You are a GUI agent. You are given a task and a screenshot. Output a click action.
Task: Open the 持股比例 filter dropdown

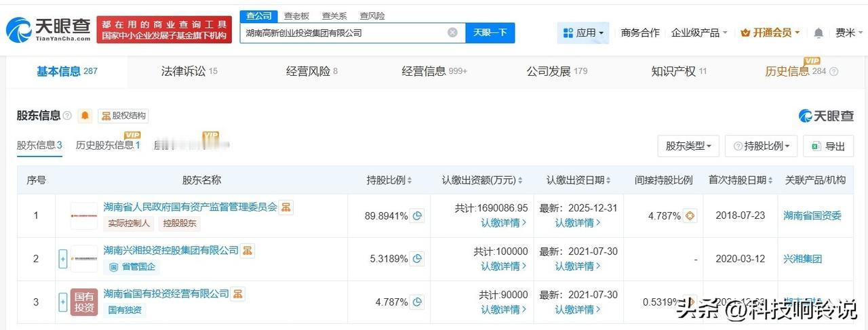761,146
